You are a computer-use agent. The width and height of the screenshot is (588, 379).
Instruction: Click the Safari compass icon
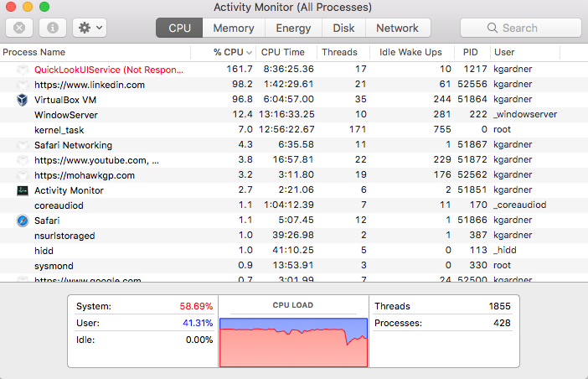[23, 221]
